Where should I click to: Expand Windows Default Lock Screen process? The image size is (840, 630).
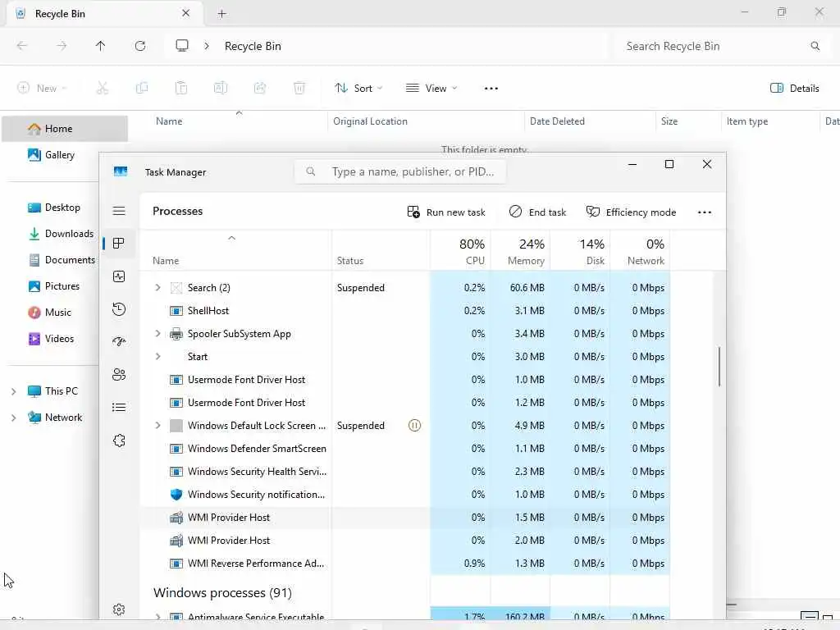click(157, 426)
